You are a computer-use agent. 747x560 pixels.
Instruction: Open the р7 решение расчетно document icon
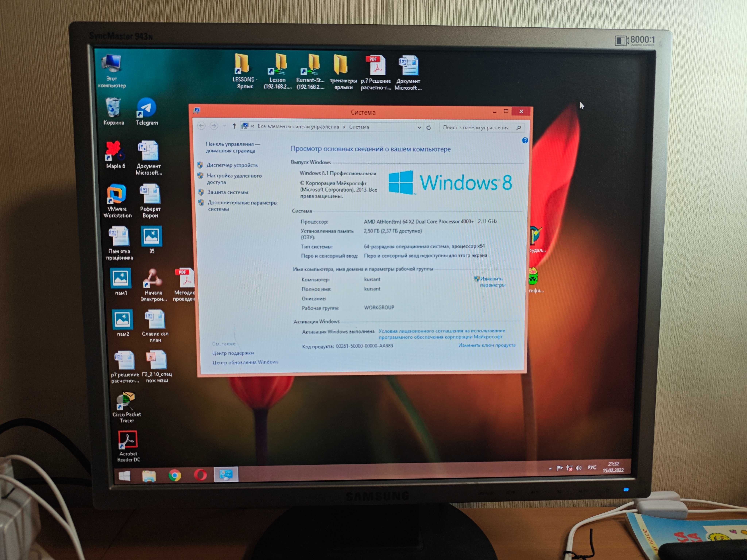(125, 367)
